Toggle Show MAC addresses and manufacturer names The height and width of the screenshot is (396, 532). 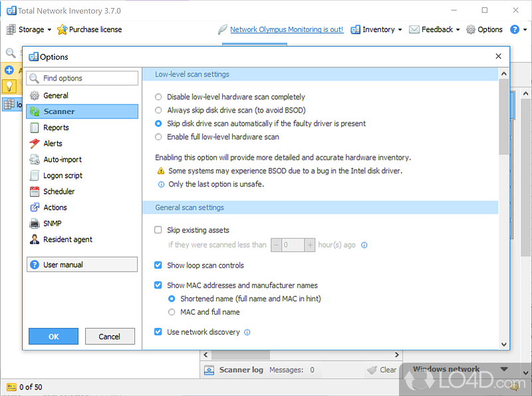click(158, 286)
